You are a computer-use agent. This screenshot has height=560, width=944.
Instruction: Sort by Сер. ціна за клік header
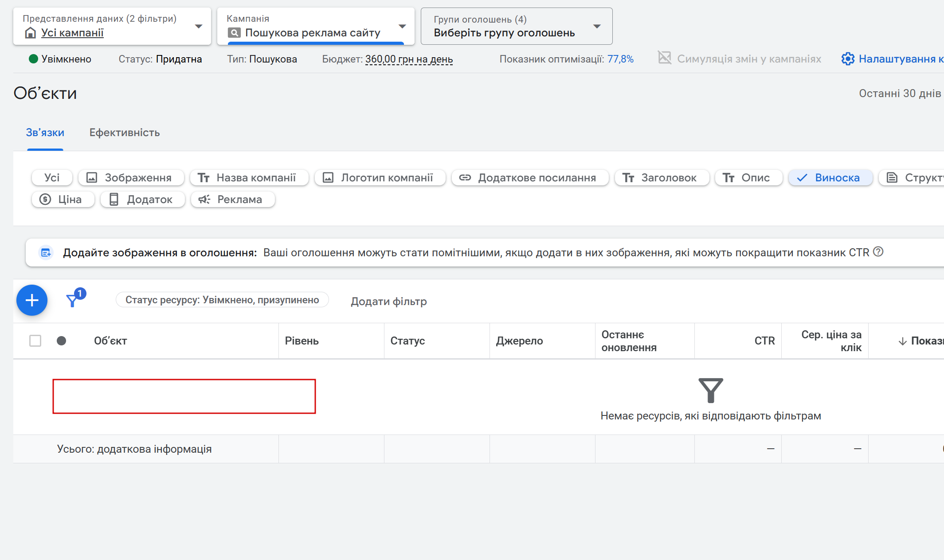831,341
